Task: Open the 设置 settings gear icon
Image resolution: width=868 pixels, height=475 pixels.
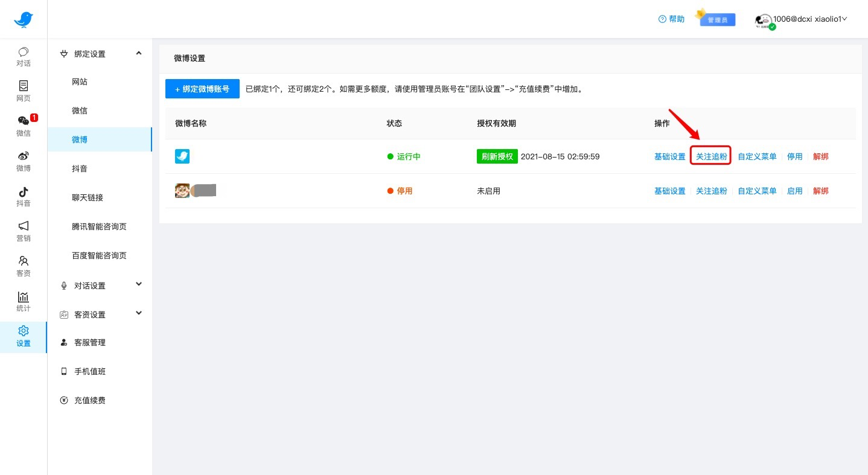Action: (23, 335)
